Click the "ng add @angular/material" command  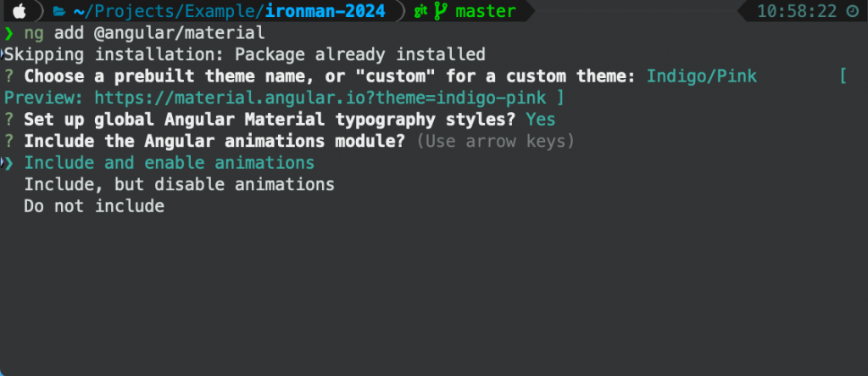point(144,33)
